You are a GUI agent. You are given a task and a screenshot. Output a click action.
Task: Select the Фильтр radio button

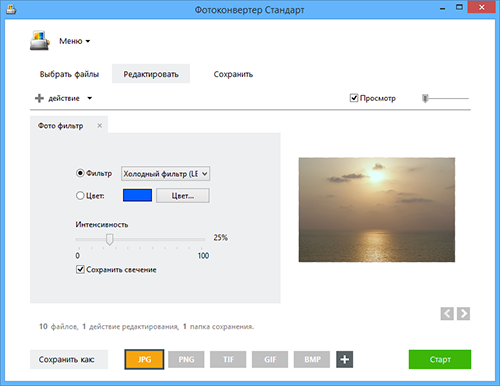(80, 173)
